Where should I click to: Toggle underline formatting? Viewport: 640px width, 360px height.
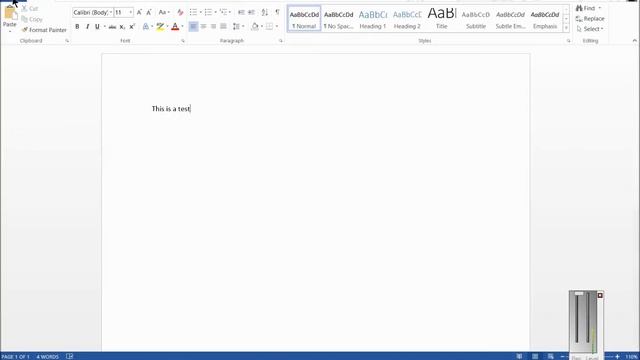[97, 27]
